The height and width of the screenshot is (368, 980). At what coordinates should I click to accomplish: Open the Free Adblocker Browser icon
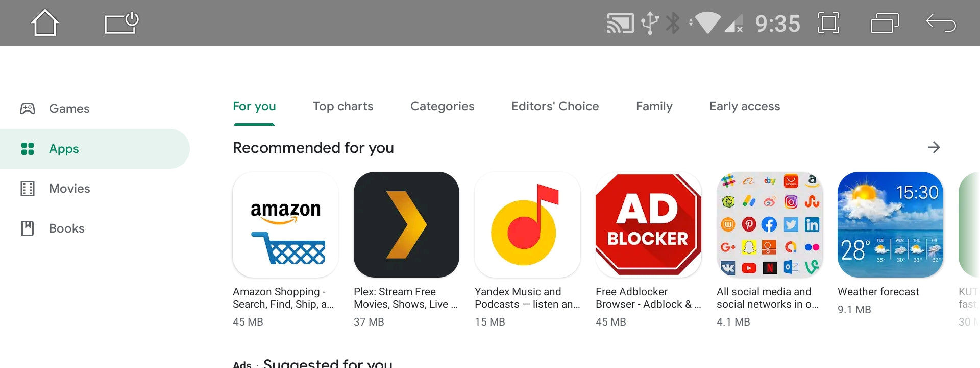pyautogui.click(x=648, y=225)
